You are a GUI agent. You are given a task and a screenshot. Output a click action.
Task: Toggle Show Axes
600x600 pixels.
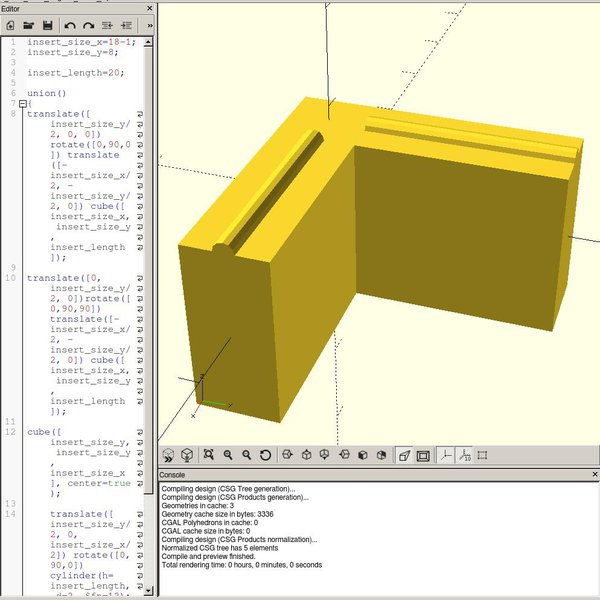446,455
